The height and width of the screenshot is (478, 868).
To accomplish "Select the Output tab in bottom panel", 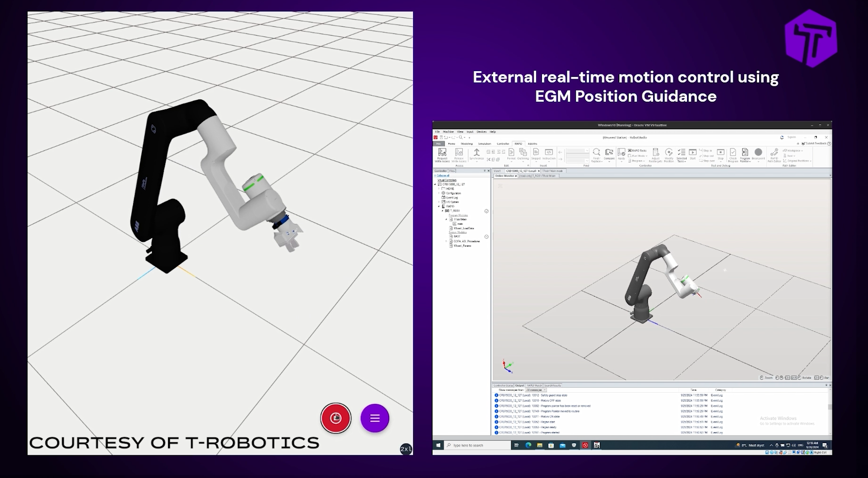I will click(519, 385).
